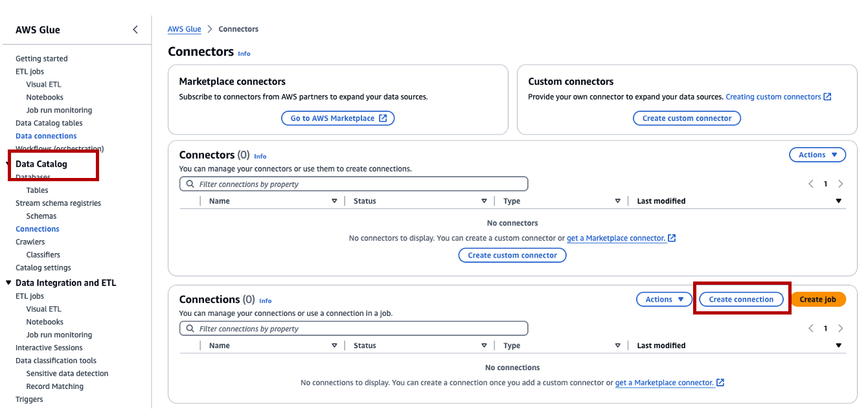Click the Create connection button

[x=741, y=299]
